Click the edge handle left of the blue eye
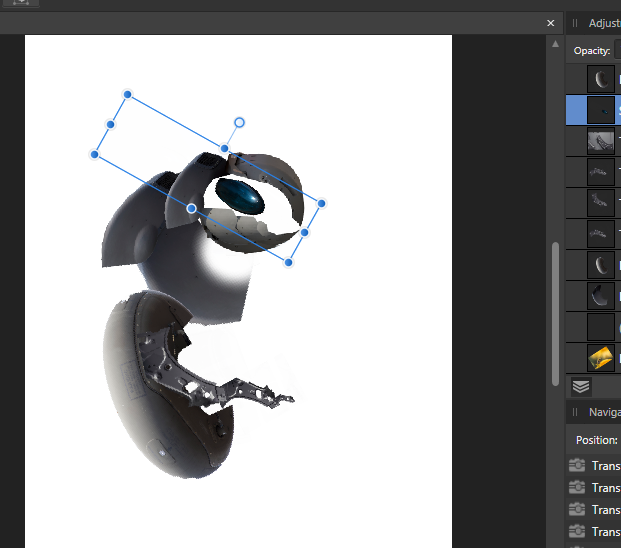621x548 pixels. point(191,208)
